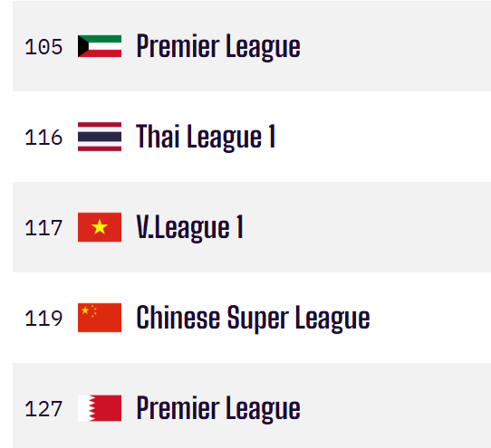Click empty area of Chinese Super League row
The image size is (491, 448).
tap(429, 318)
